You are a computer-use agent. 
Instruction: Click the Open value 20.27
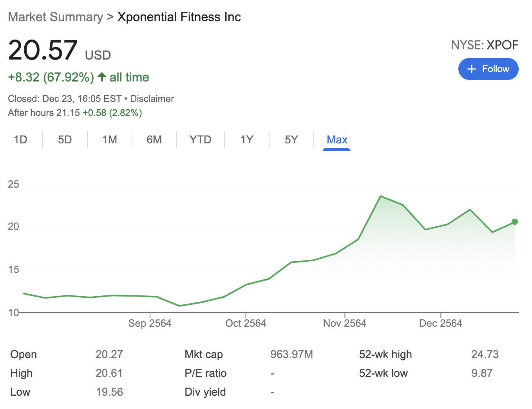point(109,354)
